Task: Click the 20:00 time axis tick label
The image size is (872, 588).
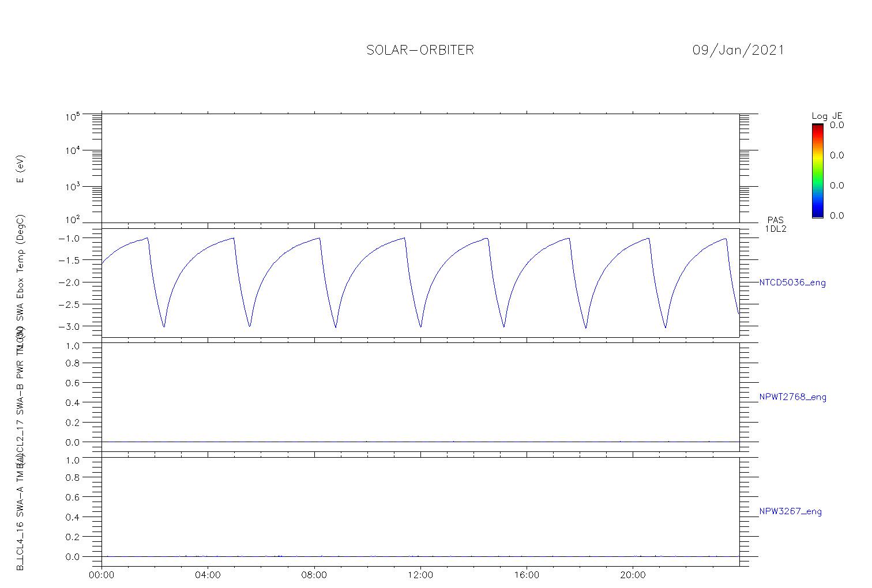Action: tap(633, 575)
